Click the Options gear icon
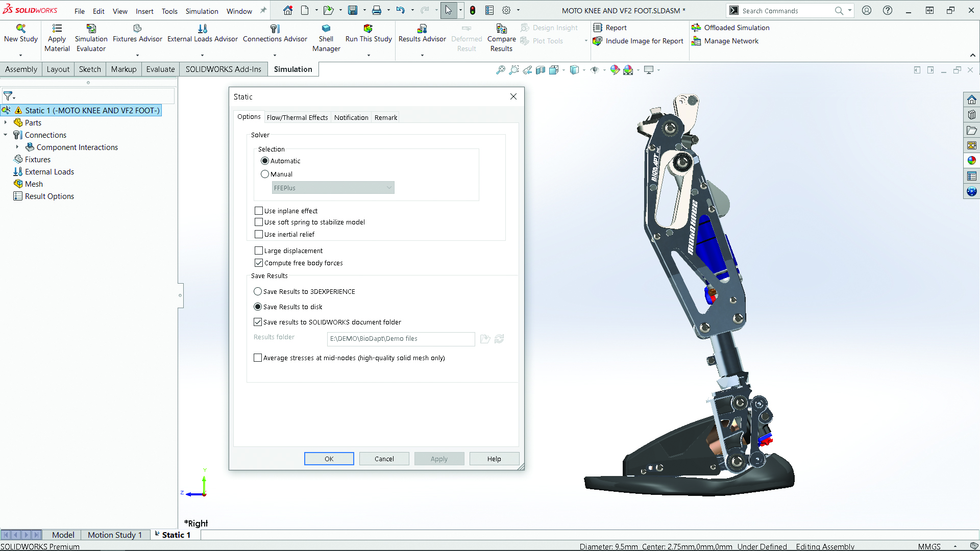The width and height of the screenshot is (980, 551). click(506, 10)
